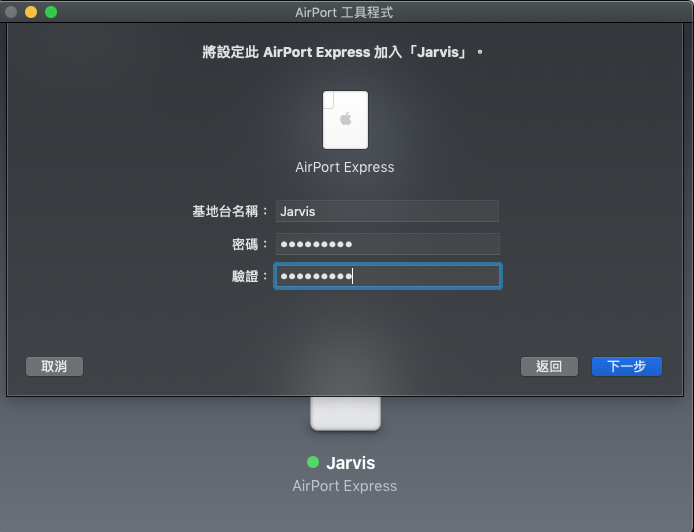Image resolution: width=694 pixels, height=532 pixels.
Task: Click the Jarvis base station name label
Action: [x=351, y=463]
